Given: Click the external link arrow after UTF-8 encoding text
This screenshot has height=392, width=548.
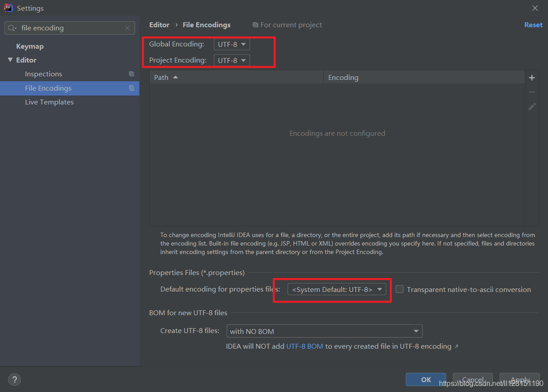Looking at the screenshot, I should (x=456, y=346).
